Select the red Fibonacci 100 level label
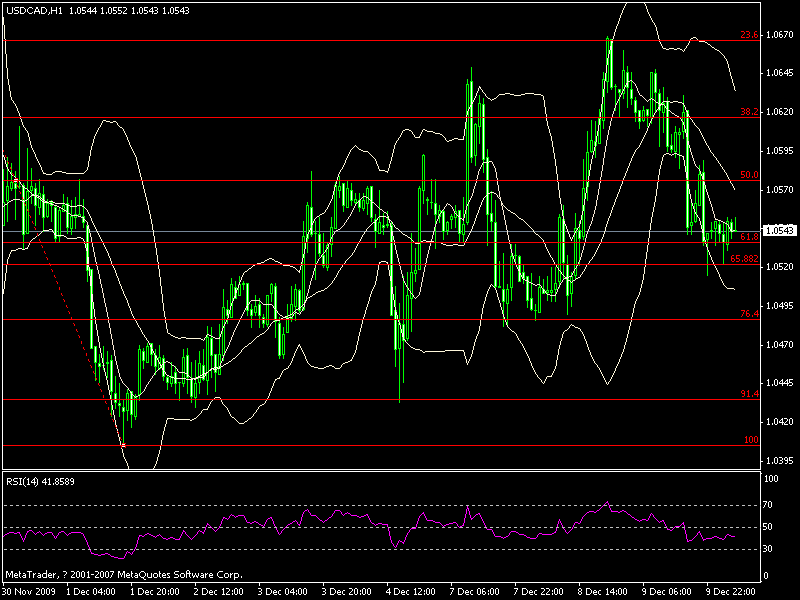 coord(751,439)
